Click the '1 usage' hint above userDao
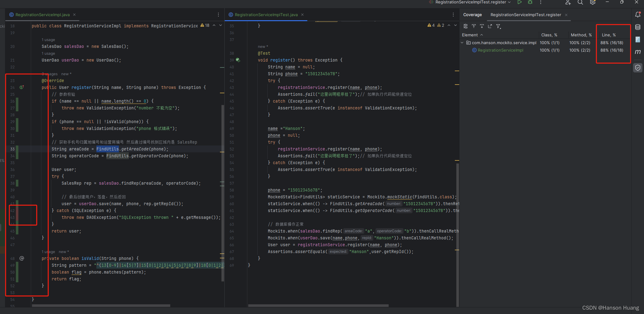Image resolution: width=644 pixels, height=314 pixels. pyautogui.click(x=48, y=53)
